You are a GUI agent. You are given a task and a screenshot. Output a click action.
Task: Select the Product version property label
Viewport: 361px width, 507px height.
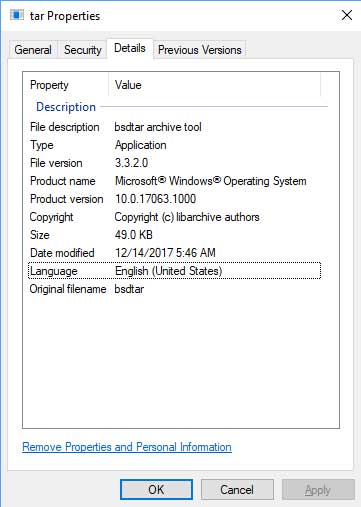click(x=67, y=199)
